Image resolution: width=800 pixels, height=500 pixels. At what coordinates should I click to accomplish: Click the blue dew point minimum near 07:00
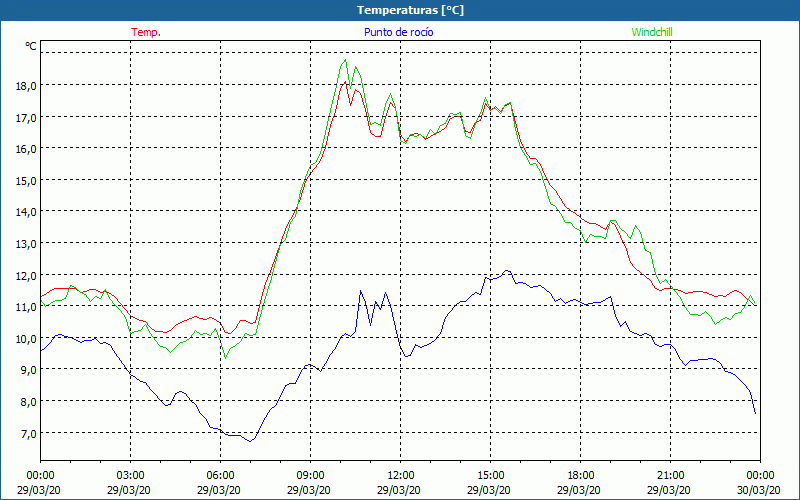point(250,441)
